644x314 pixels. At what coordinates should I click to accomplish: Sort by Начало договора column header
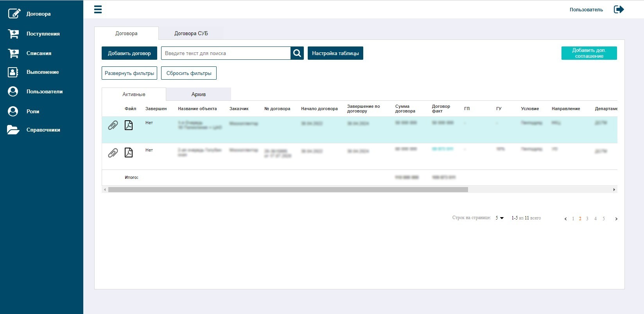[319, 109]
